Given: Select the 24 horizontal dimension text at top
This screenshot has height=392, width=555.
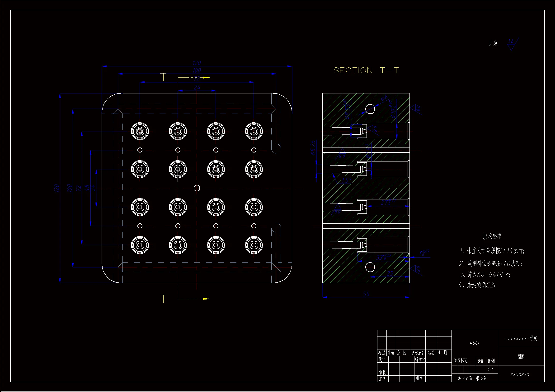Looking at the screenshot, I should (x=197, y=87).
